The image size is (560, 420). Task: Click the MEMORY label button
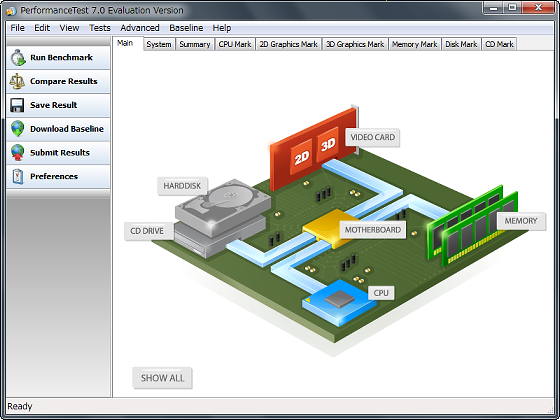pyautogui.click(x=521, y=221)
